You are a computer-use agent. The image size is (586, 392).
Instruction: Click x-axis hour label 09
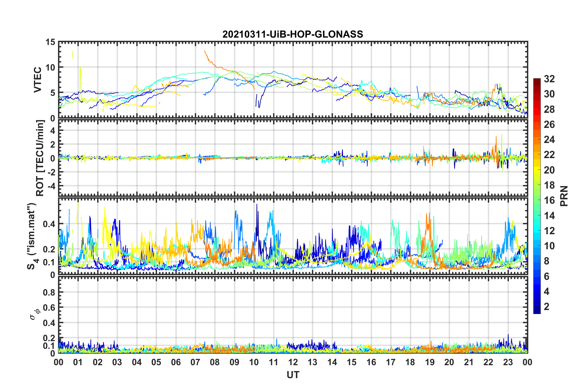coord(234,362)
